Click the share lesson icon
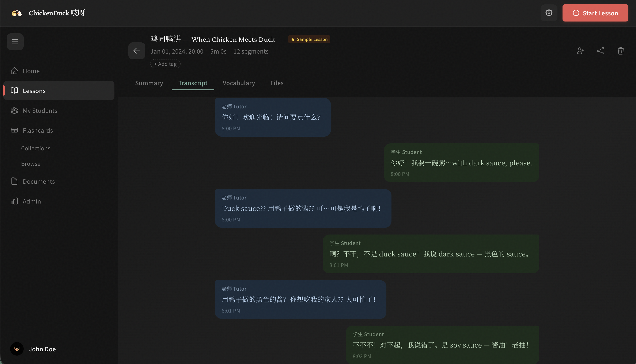636x364 pixels. click(x=600, y=51)
